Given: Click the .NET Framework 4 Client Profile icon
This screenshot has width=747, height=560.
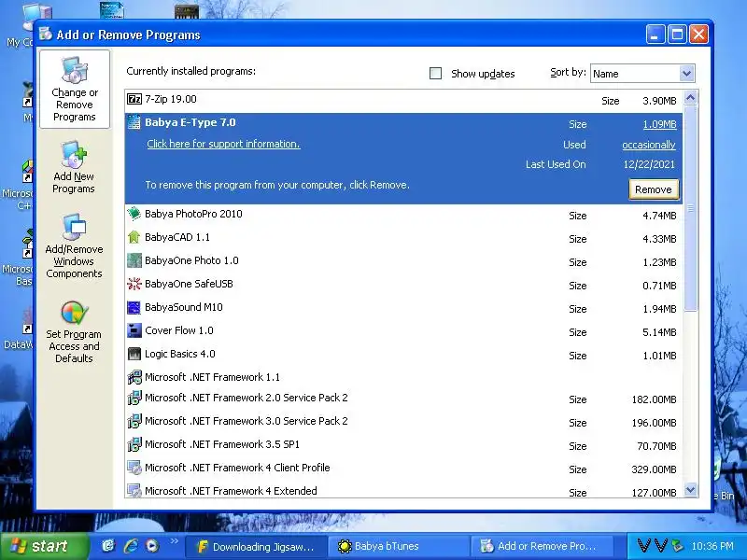Looking at the screenshot, I should tap(134, 468).
